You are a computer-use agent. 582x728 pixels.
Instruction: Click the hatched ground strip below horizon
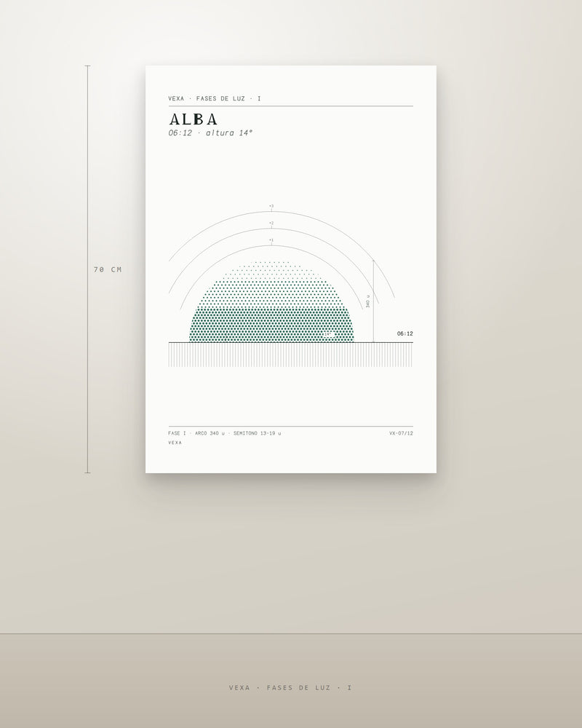(x=290, y=355)
